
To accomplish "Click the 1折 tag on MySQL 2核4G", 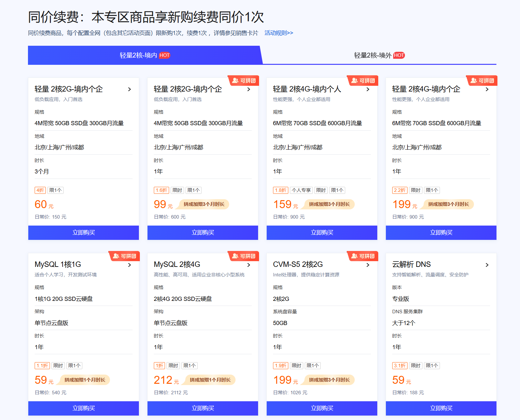I will tap(159, 366).
